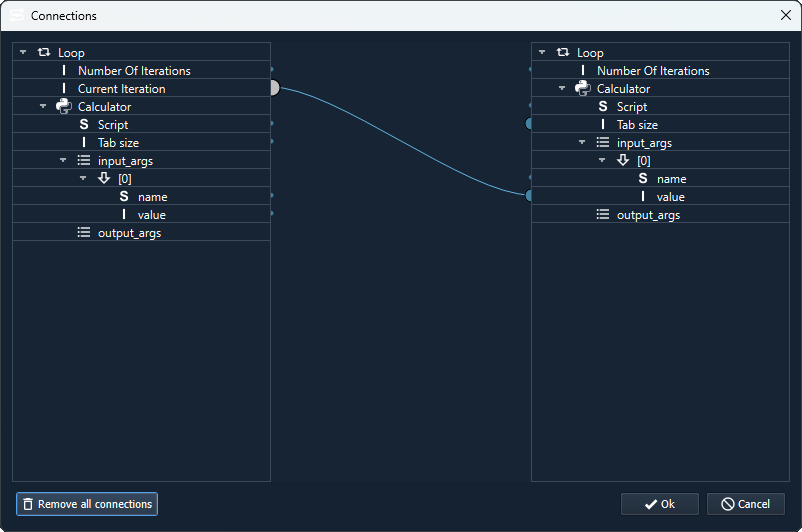The width and height of the screenshot is (802, 532).
Task: Select right name row
Action: (660, 179)
